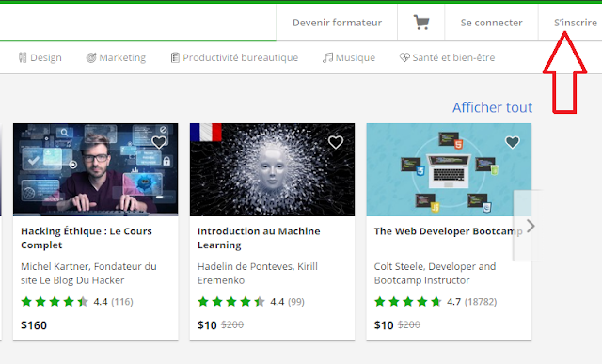
Task: Click $10 price on Machine Learning course
Action: pyautogui.click(x=207, y=325)
